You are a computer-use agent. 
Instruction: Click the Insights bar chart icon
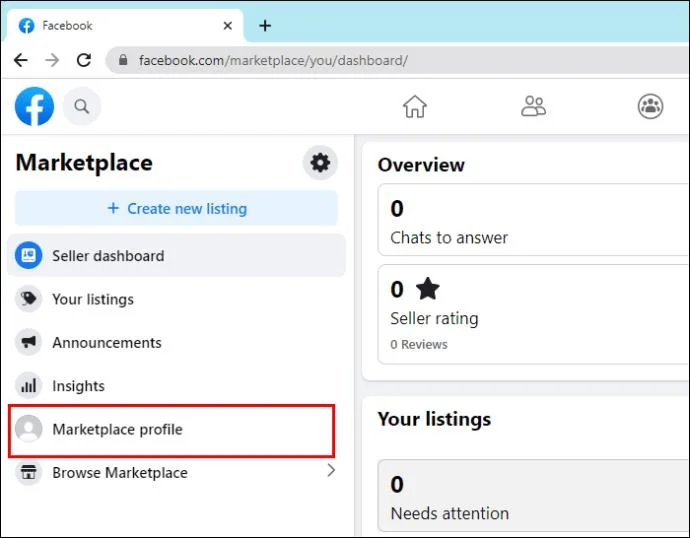pos(29,385)
